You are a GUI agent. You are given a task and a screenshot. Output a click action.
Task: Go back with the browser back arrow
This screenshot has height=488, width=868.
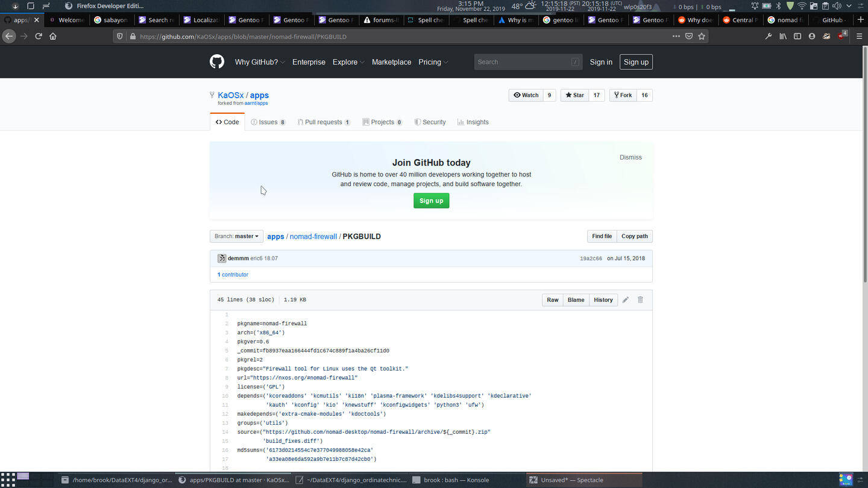tap(8, 36)
